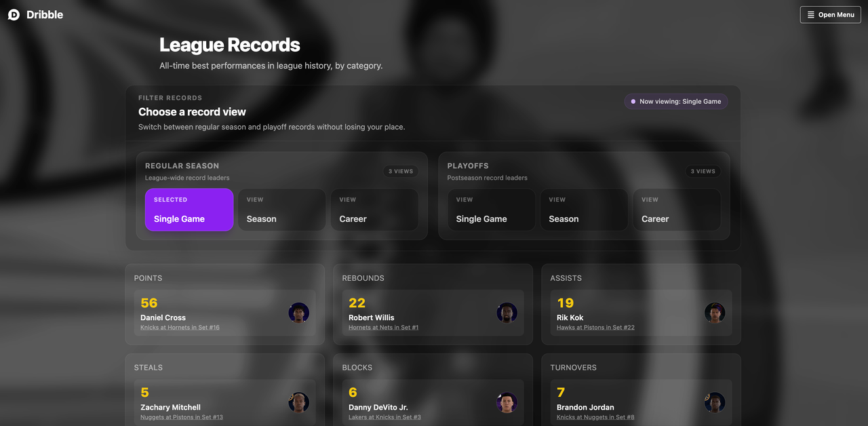
Task: Click Dribble brand name text
Action: coord(45,15)
